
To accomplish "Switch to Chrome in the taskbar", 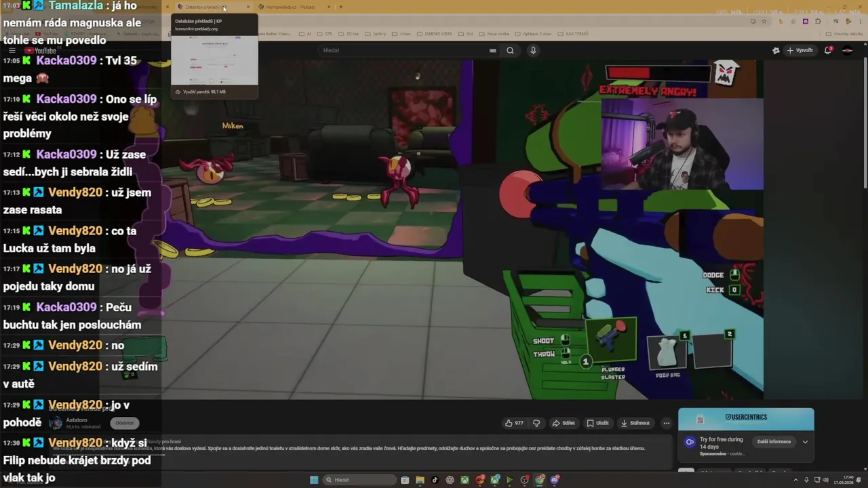I will pyautogui.click(x=540, y=480).
